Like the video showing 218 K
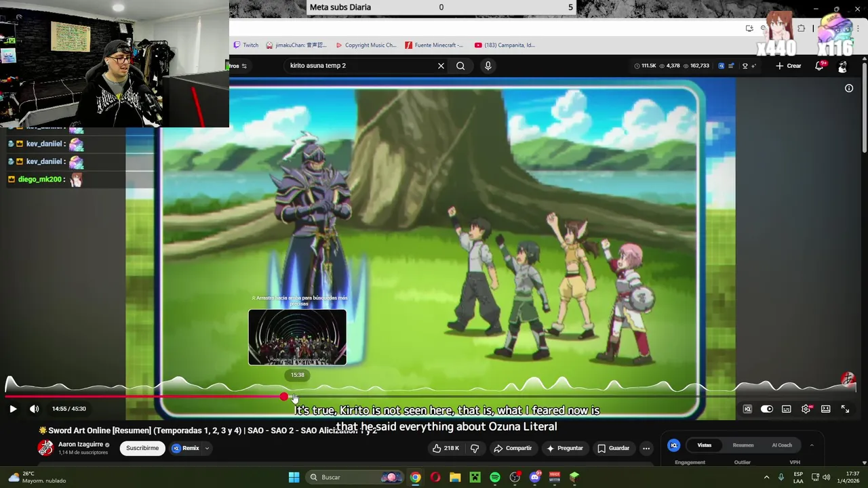This screenshot has height=488, width=868. coord(445,448)
